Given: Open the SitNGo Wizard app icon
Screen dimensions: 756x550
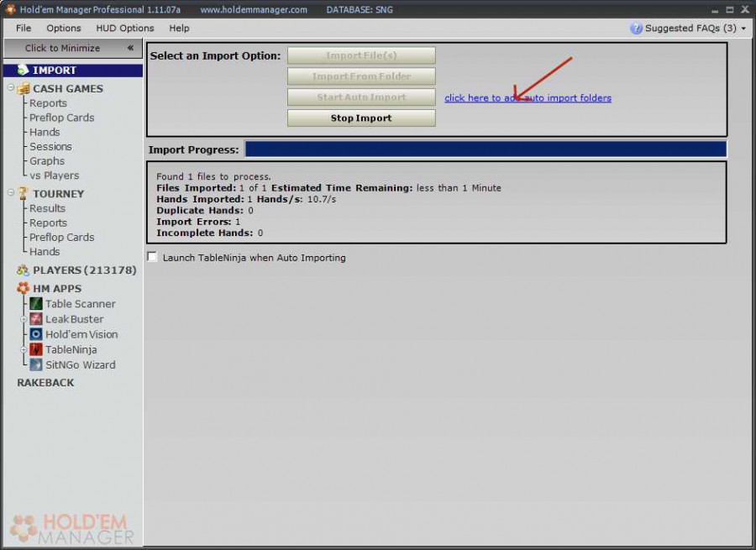Looking at the screenshot, I should [35, 365].
